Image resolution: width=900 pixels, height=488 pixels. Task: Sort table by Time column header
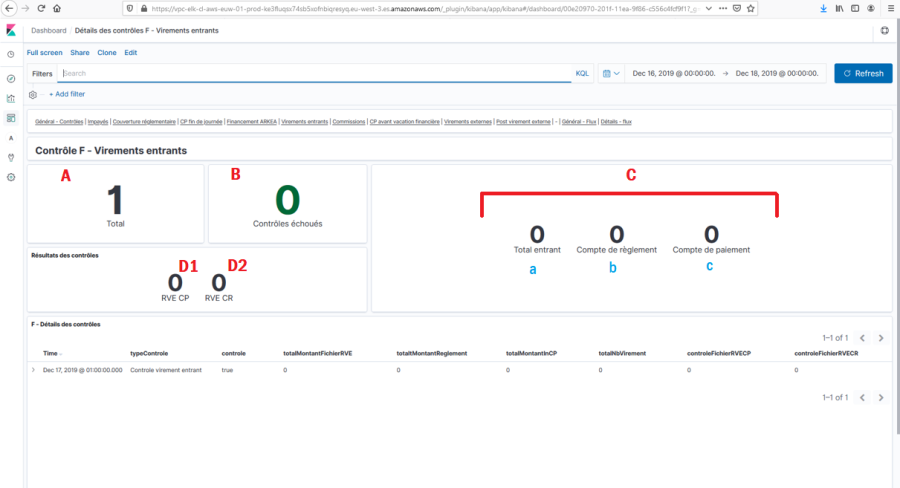click(51, 353)
